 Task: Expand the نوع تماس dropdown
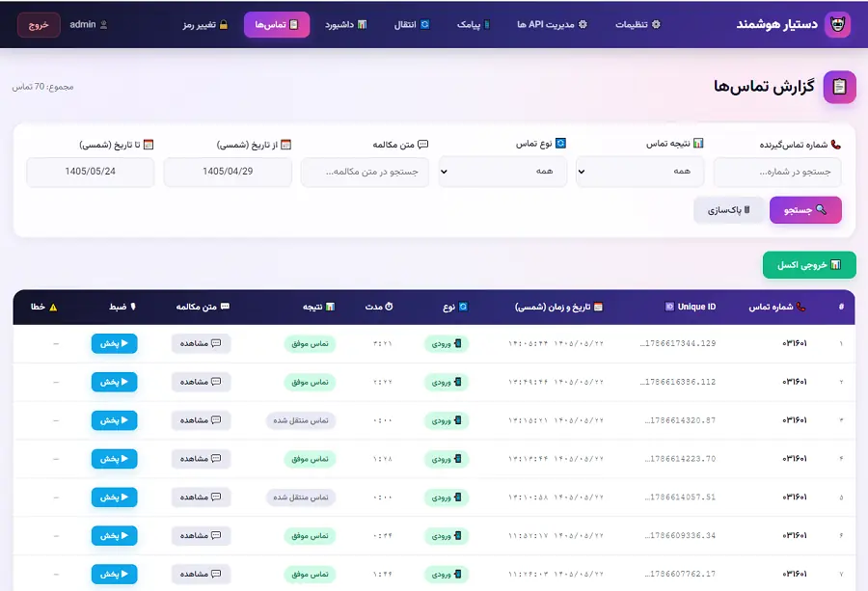502,172
